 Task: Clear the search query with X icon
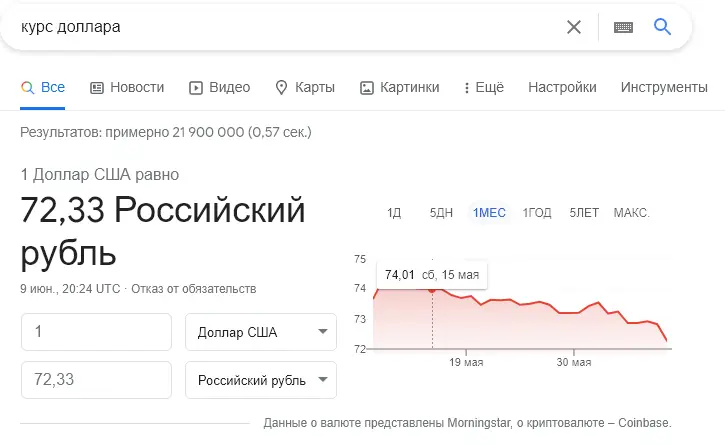click(573, 27)
